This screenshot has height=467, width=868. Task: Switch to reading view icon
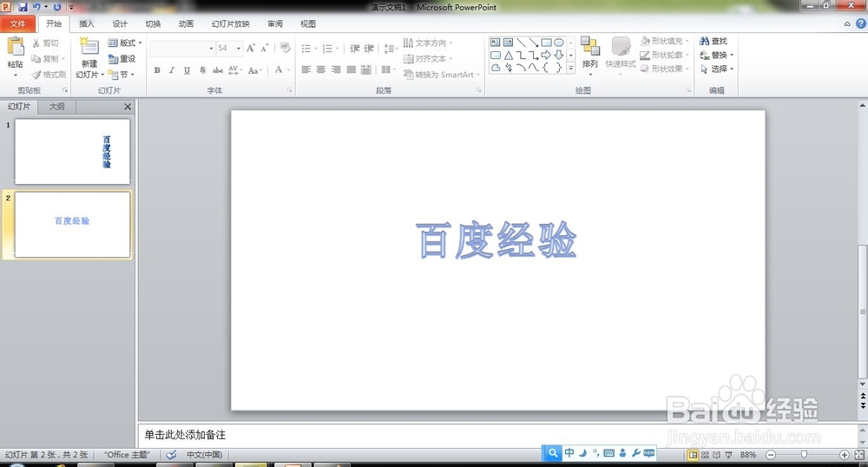pos(716,455)
